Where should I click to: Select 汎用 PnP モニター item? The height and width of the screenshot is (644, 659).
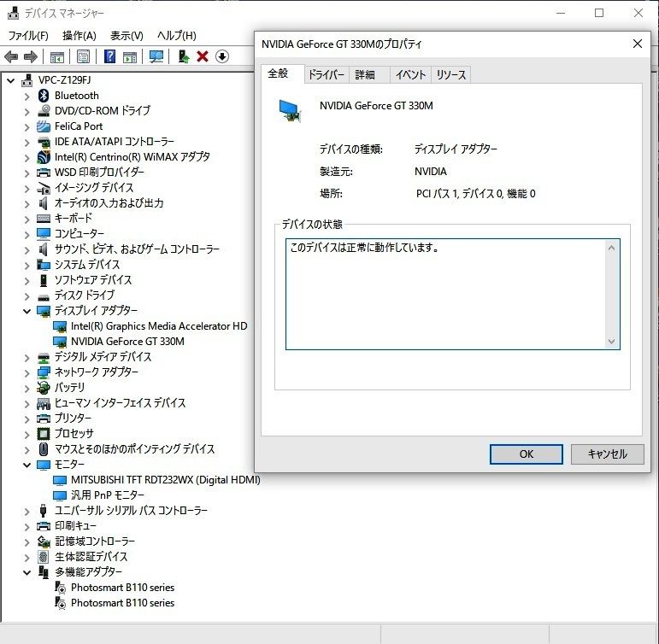pyautogui.click(x=107, y=495)
